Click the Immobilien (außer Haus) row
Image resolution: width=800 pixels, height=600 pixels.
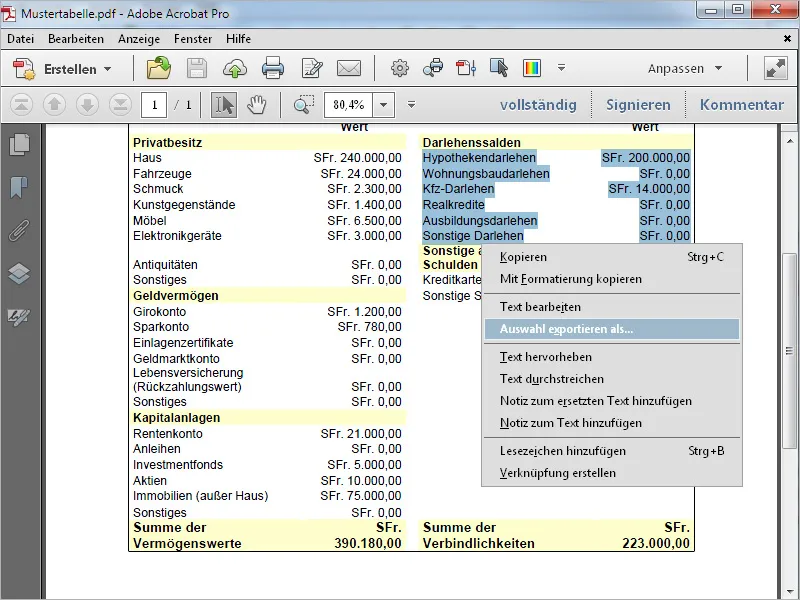pyautogui.click(x=267, y=496)
